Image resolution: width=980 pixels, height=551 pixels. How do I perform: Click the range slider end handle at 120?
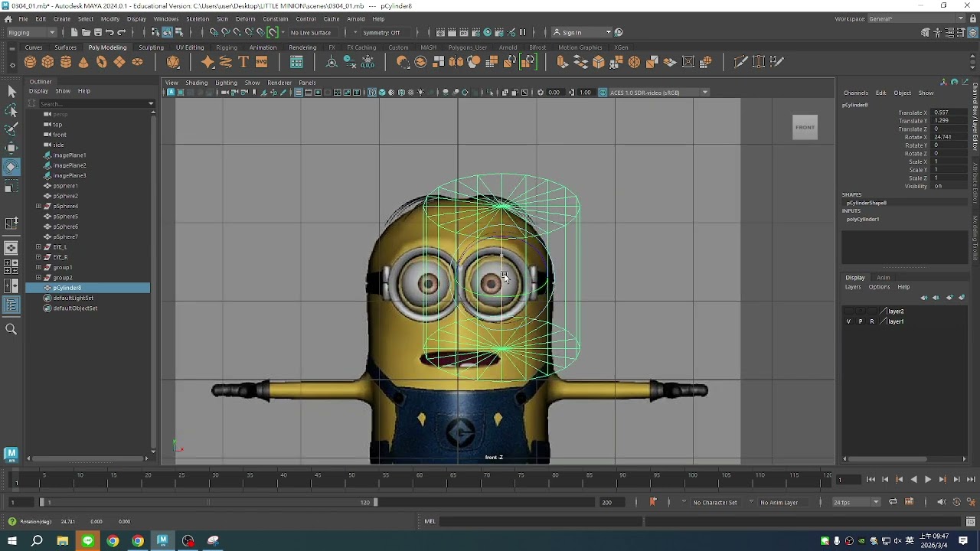pyautogui.click(x=375, y=502)
